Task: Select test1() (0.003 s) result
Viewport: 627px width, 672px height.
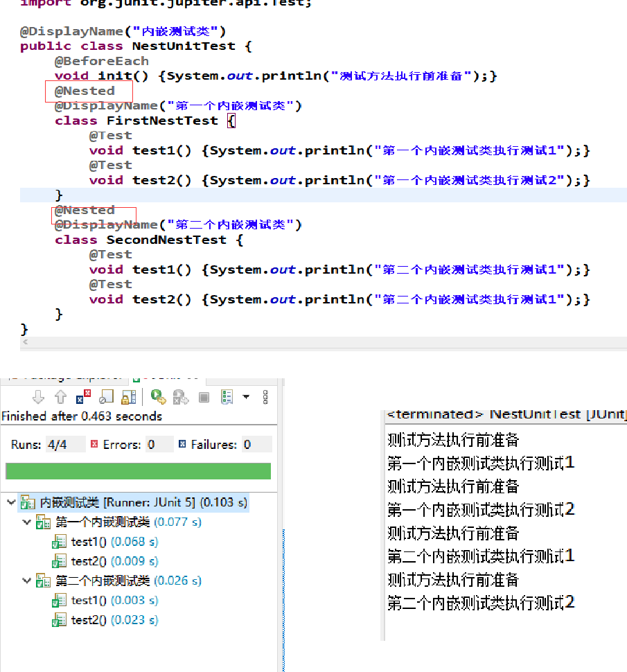Action: pyautogui.click(x=114, y=601)
